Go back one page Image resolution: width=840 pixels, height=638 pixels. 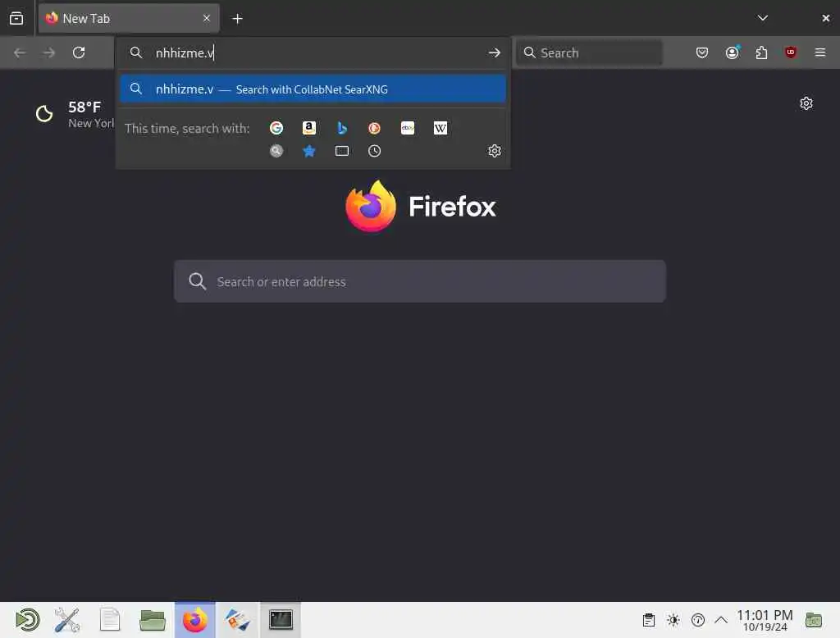[x=20, y=52]
